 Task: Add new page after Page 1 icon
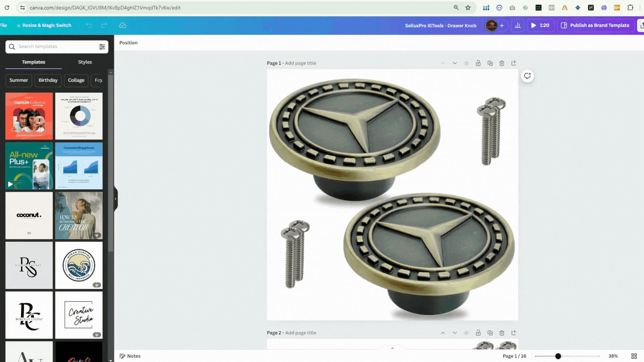click(514, 63)
